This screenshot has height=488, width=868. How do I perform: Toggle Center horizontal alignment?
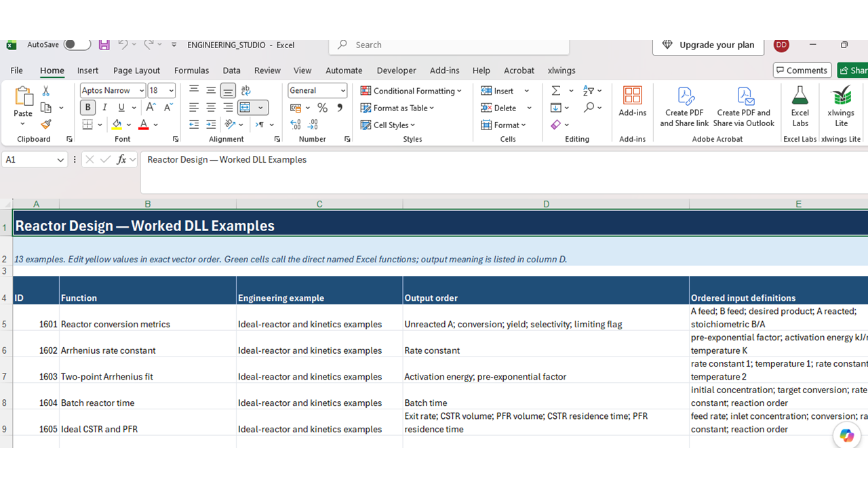(211, 108)
